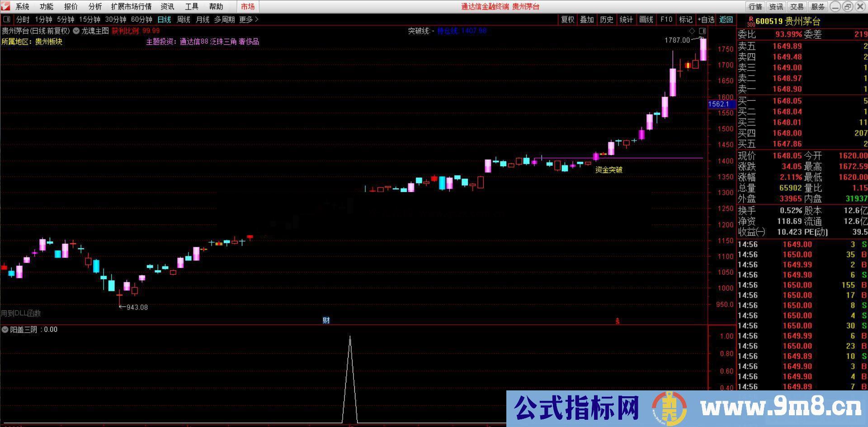Click the 换手 turnover value 0.52%
This screenshot has height=427, width=868.
pos(791,211)
